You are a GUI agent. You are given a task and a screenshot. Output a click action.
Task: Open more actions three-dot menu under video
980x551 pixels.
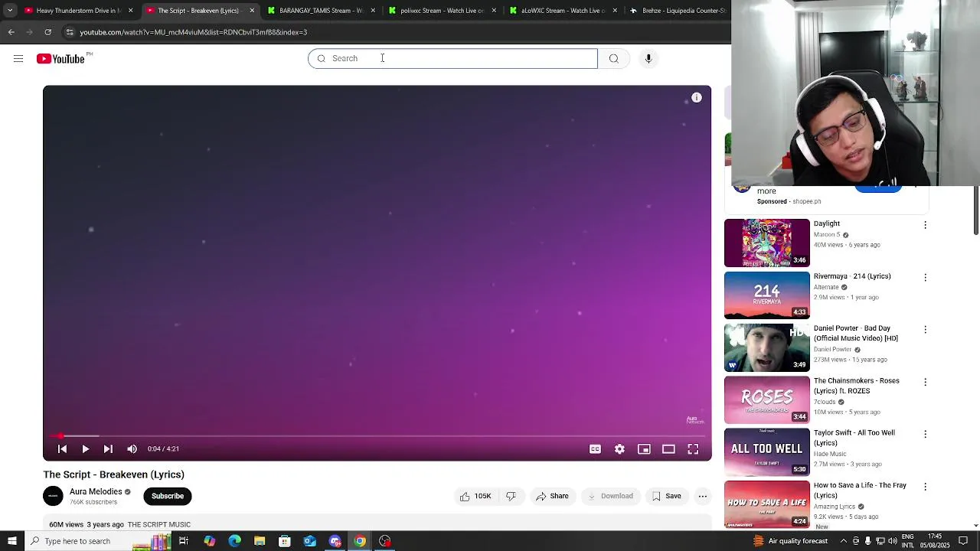[703, 497]
